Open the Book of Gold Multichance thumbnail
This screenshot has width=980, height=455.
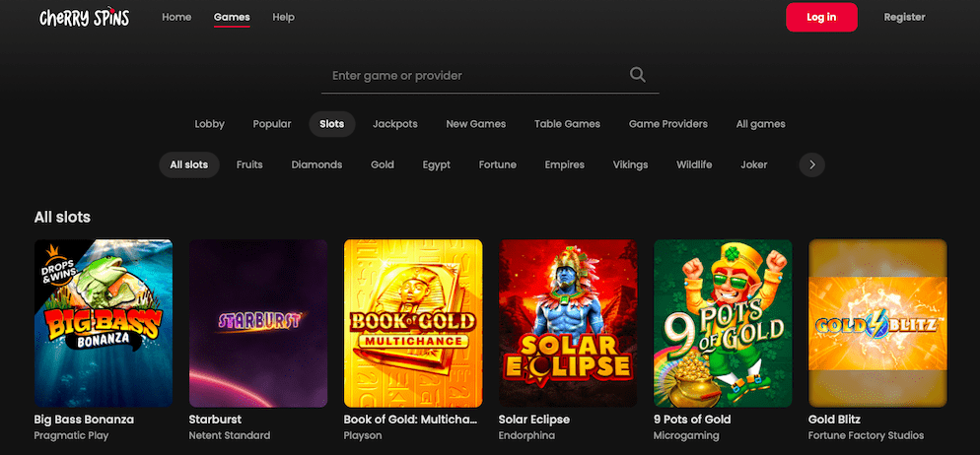click(x=412, y=323)
